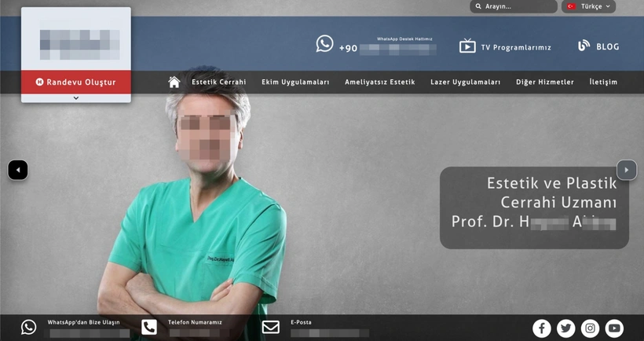Click the home icon in navigation bar
This screenshot has width=644, height=341.
pos(174,82)
